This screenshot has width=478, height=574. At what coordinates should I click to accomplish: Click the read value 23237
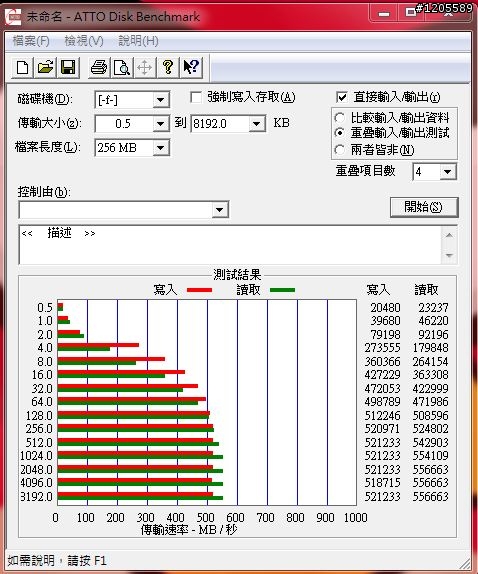pos(433,308)
